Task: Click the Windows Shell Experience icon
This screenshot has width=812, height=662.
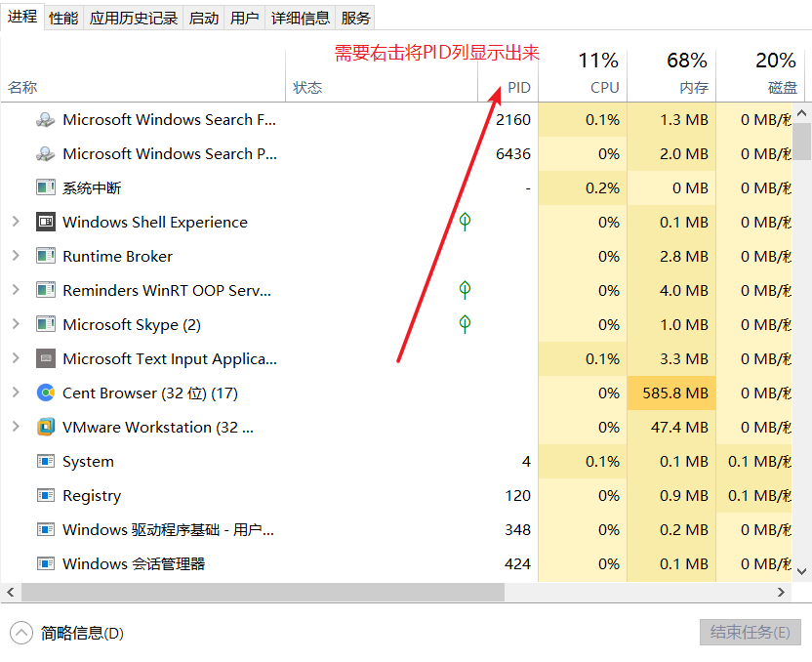Action: (46, 222)
